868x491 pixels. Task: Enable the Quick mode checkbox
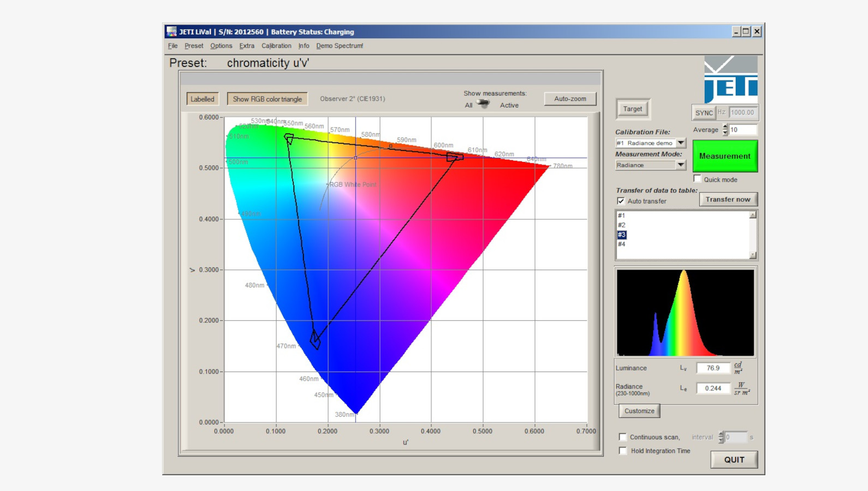(697, 179)
